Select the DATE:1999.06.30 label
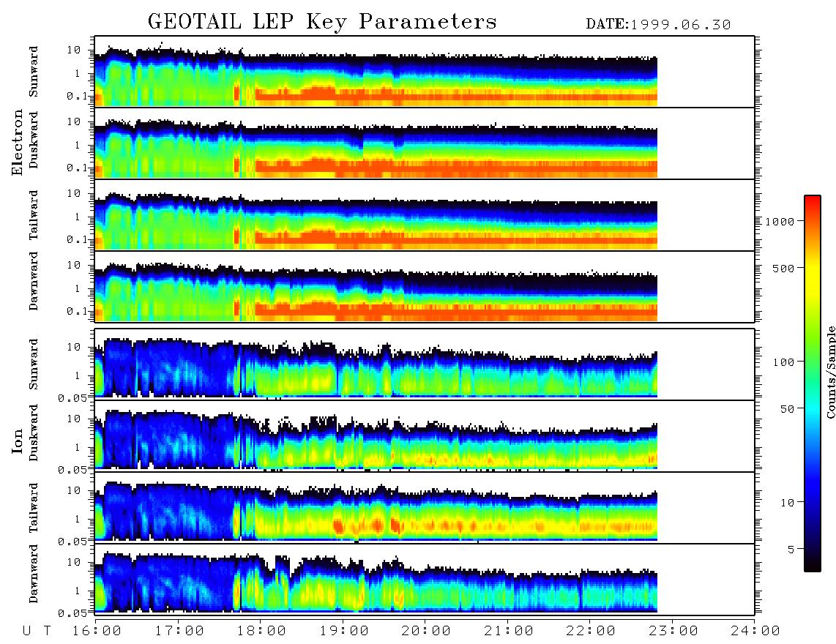The width and height of the screenshot is (836, 644). [x=658, y=25]
